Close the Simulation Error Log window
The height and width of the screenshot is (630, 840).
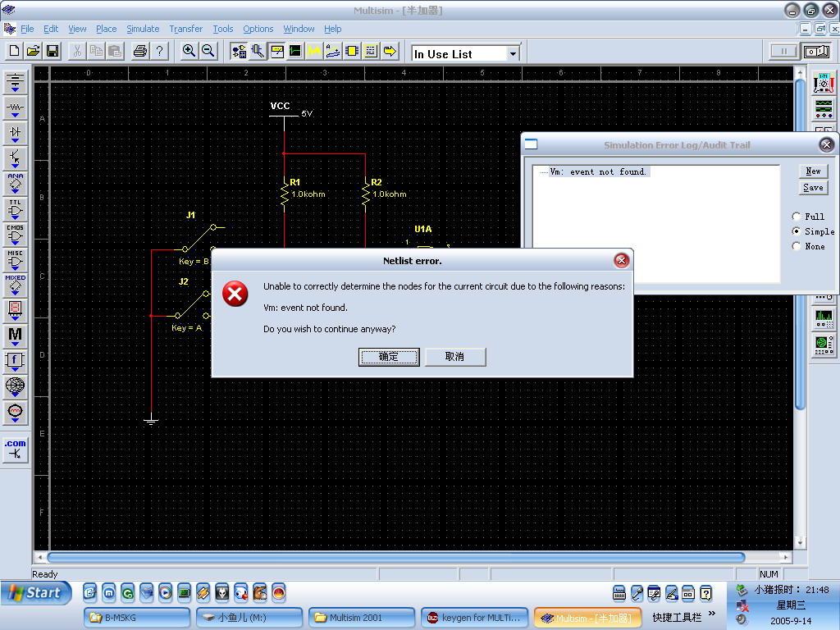(827, 144)
